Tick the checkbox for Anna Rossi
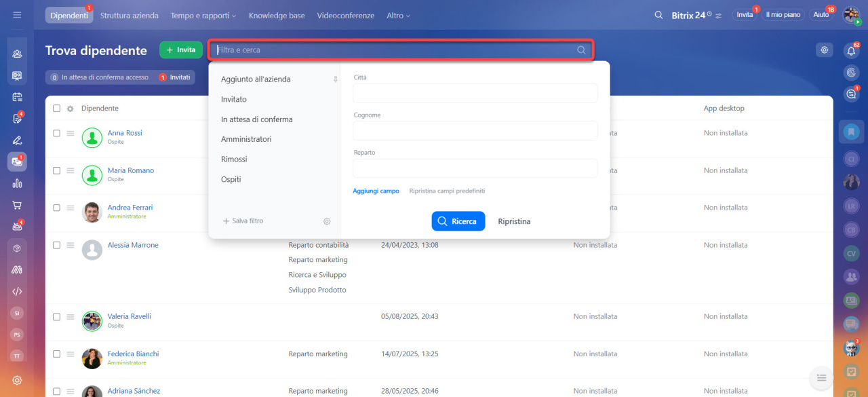Screen dimensions: 868x397 pos(57,133)
